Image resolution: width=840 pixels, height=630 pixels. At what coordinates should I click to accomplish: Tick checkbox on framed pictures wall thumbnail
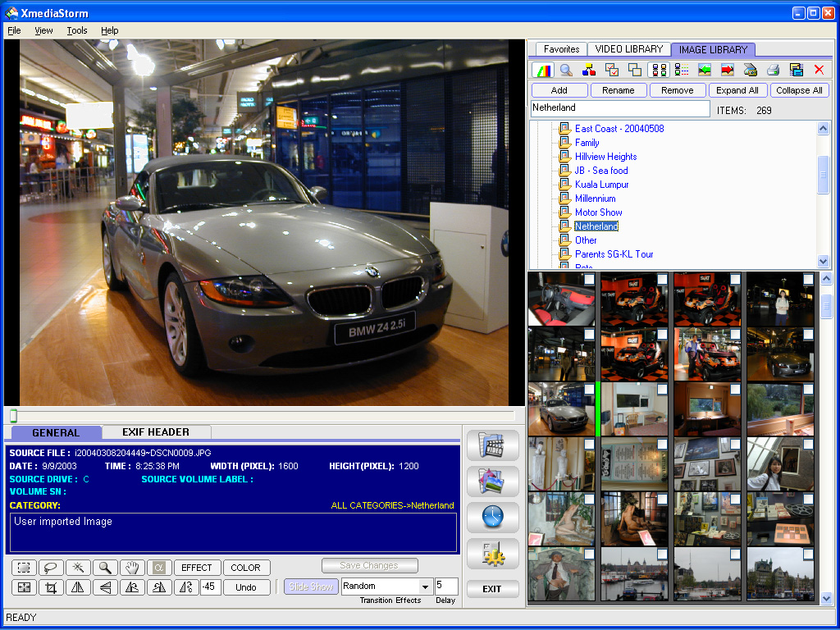pos(735,444)
